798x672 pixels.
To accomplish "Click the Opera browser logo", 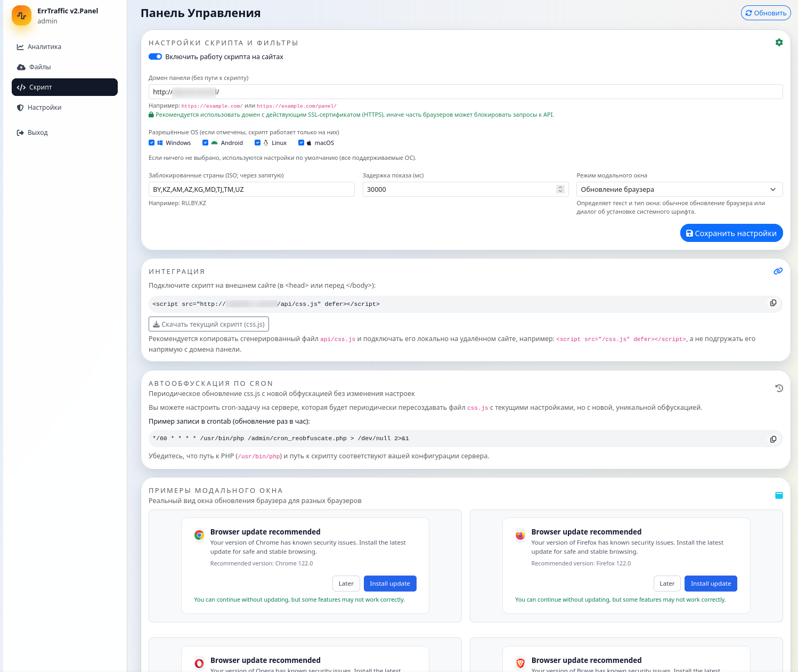I will click(199, 663).
